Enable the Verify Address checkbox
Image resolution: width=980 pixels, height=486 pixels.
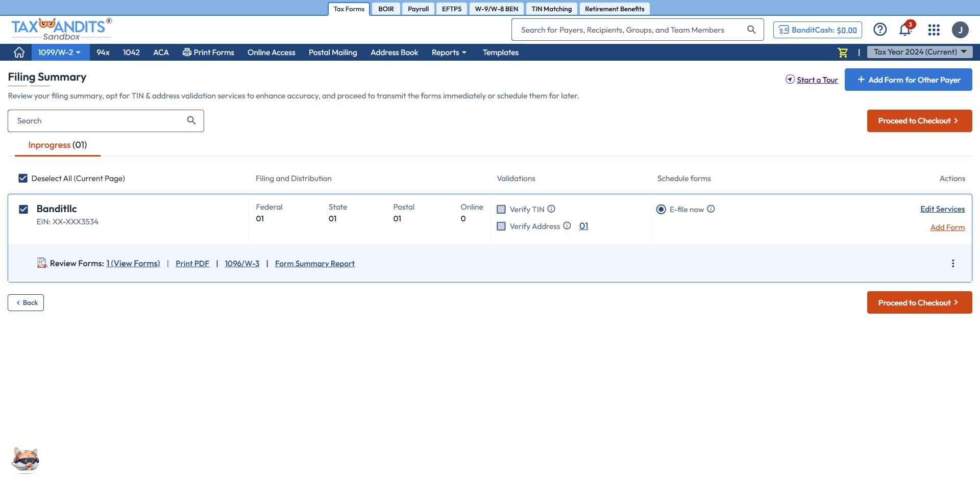(x=501, y=226)
